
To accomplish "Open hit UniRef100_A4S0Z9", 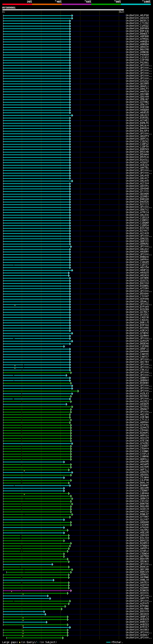I will pyautogui.click(x=137, y=18).
